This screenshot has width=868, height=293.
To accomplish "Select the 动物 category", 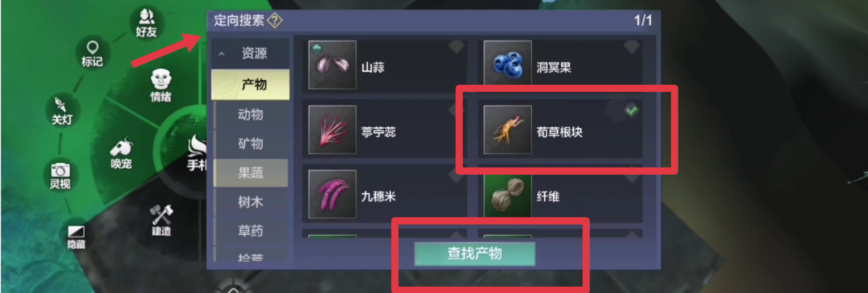I will (250, 115).
